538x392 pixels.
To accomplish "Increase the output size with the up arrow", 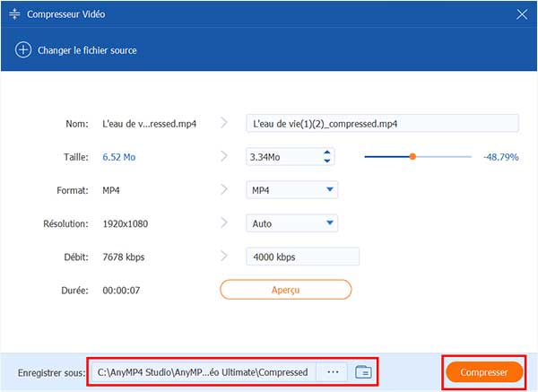I will (326, 152).
